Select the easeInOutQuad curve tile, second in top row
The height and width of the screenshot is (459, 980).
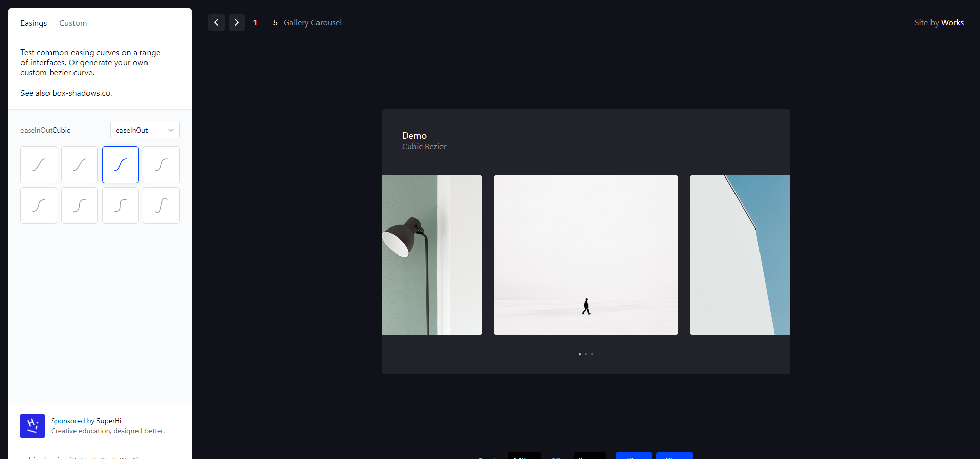tap(80, 165)
